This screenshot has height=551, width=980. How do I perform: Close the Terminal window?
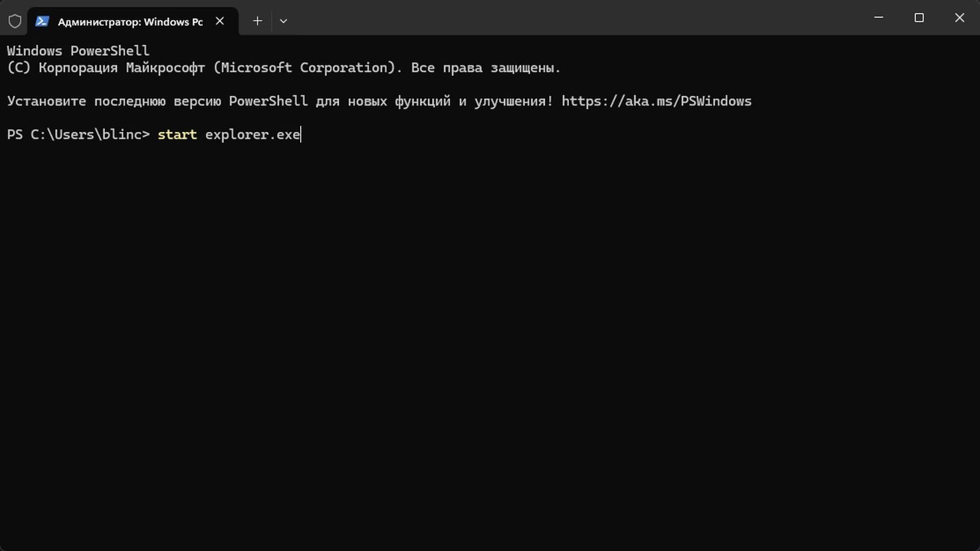[x=960, y=18]
